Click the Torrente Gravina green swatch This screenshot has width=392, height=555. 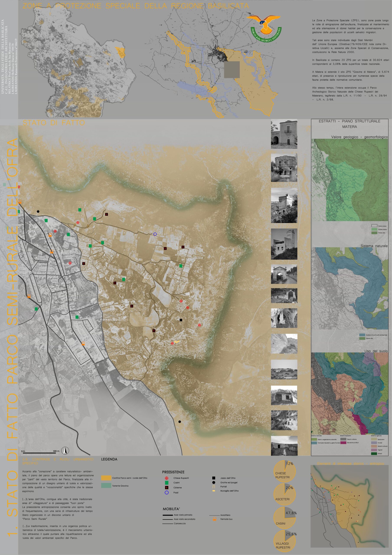click(106, 486)
